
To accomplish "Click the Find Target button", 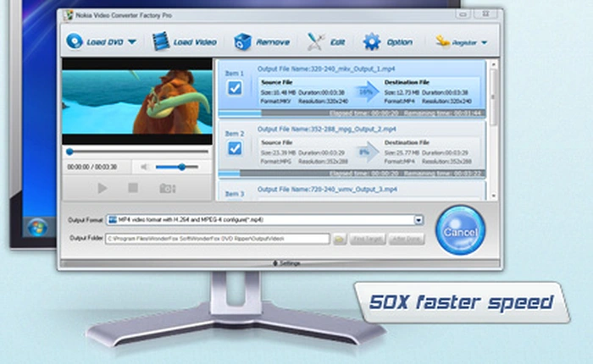I will point(368,239).
